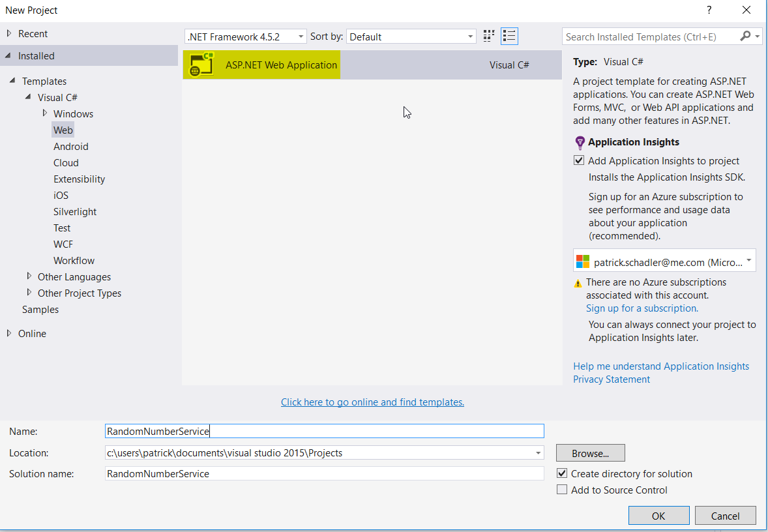
Task: Select the Silverlight template category
Action: (76, 211)
